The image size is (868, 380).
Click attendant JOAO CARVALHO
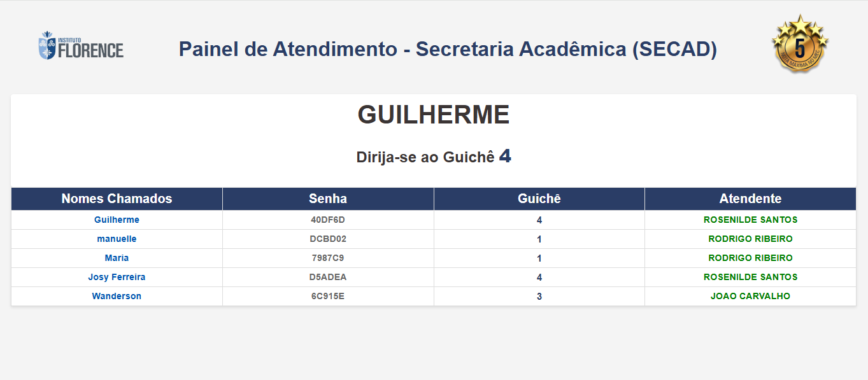tap(750, 296)
